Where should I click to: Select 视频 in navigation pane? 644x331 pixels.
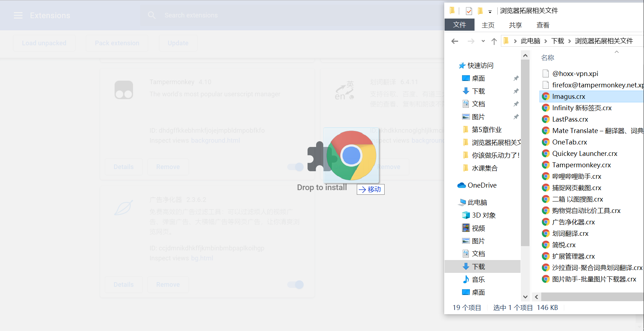click(x=478, y=228)
